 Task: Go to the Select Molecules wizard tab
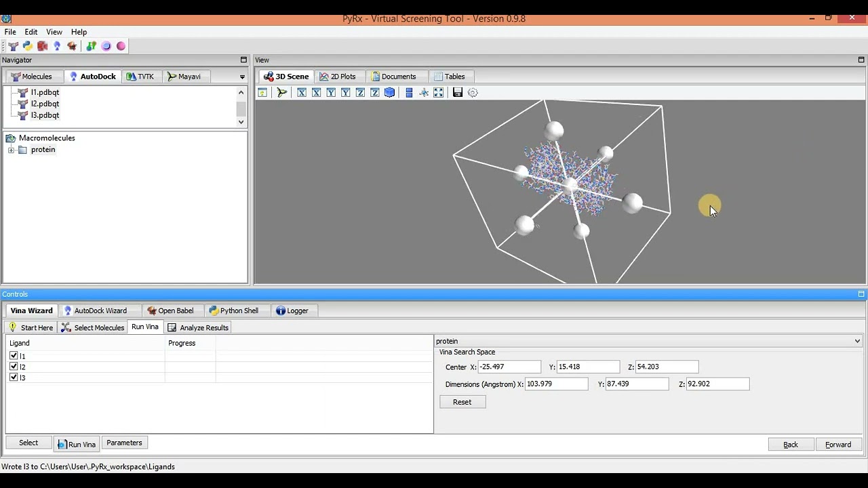92,327
